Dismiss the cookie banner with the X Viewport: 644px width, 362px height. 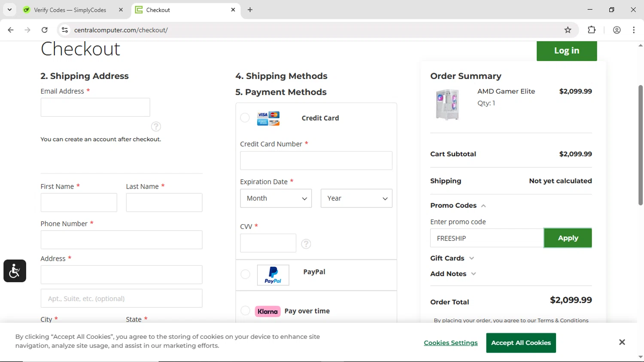pyautogui.click(x=622, y=342)
